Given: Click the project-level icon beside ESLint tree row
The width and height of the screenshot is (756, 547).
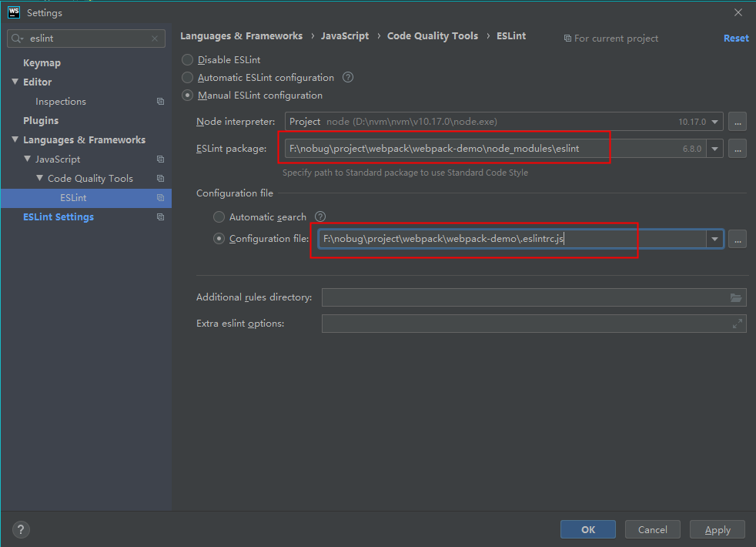Looking at the screenshot, I should pos(161,198).
